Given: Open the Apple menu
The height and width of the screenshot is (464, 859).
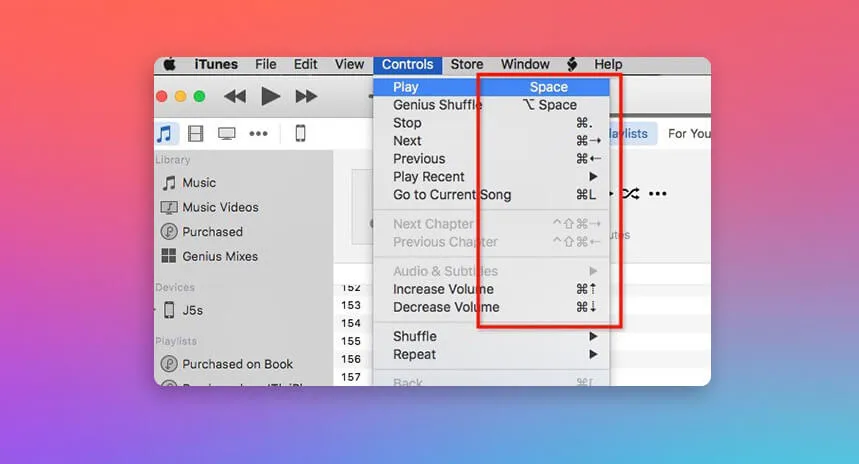Looking at the screenshot, I should coord(170,65).
